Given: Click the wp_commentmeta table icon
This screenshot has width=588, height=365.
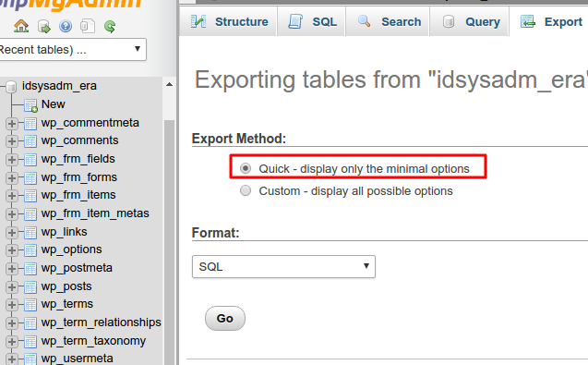Looking at the screenshot, I should tap(30, 123).
